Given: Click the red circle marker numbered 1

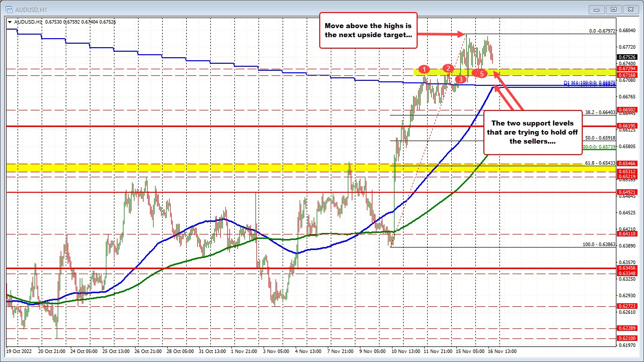Looking at the screenshot, I should click(x=424, y=69).
